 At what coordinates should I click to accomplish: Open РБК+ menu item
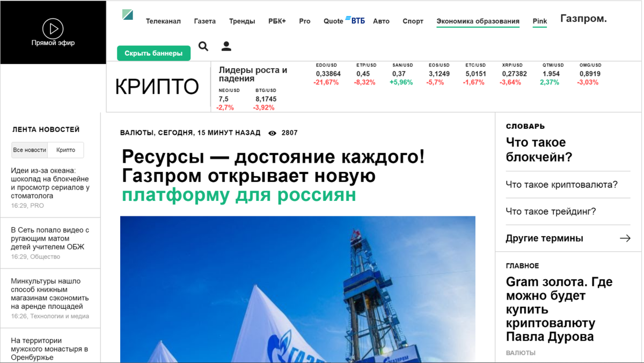[x=277, y=21]
